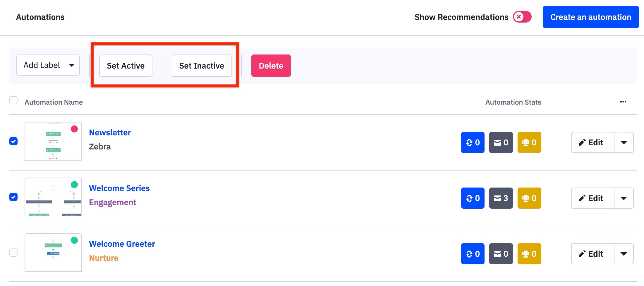Screen dimensions: 644x286
Task: Expand the dropdown arrow beside Welcome Series Edit
Action: (x=624, y=198)
